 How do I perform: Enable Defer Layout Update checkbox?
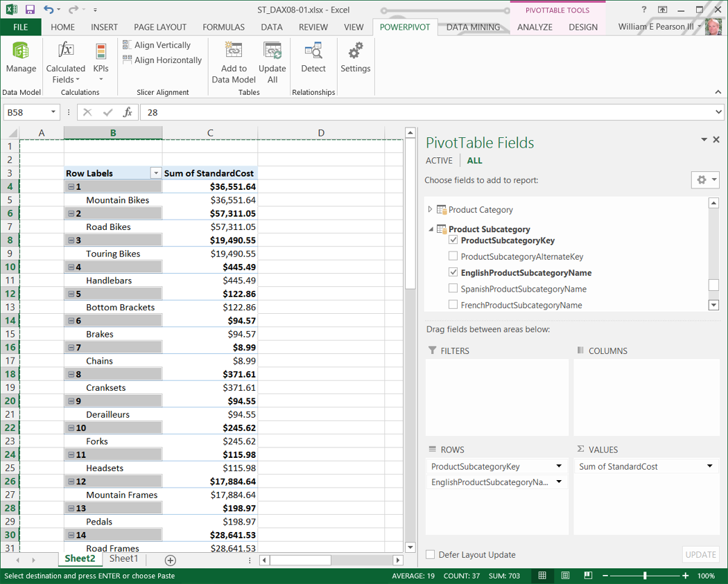431,554
